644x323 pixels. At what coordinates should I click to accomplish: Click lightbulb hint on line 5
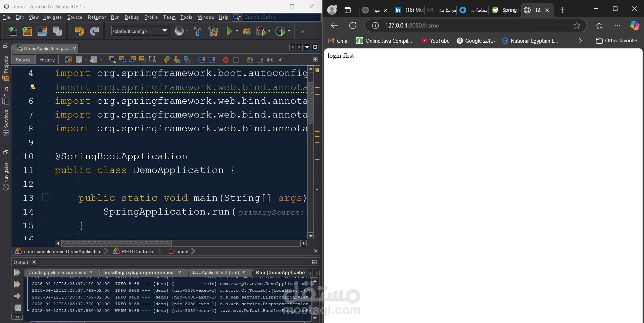33,87
